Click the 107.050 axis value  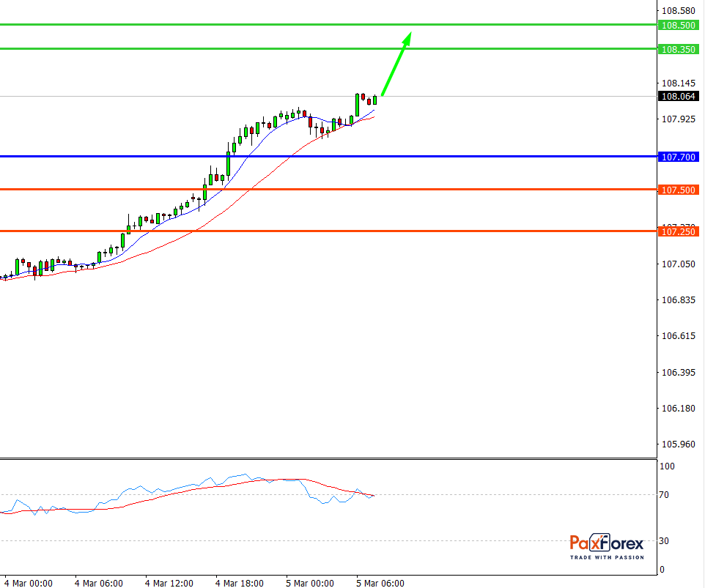(x=679, y=264)
